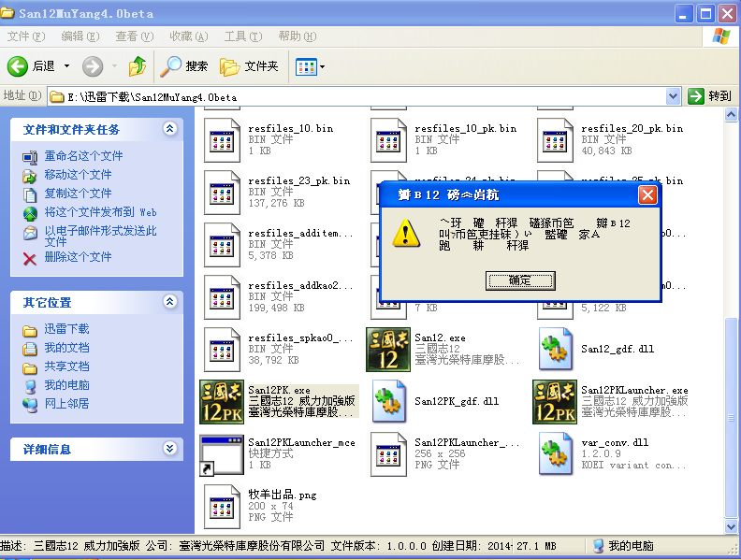Open the Back button history dropdown arrow
The image size is (741, 560).
tap(66, 66)
